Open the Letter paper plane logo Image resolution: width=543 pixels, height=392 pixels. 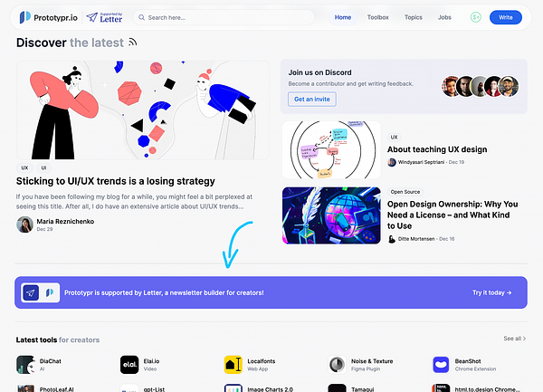(91, 17)
